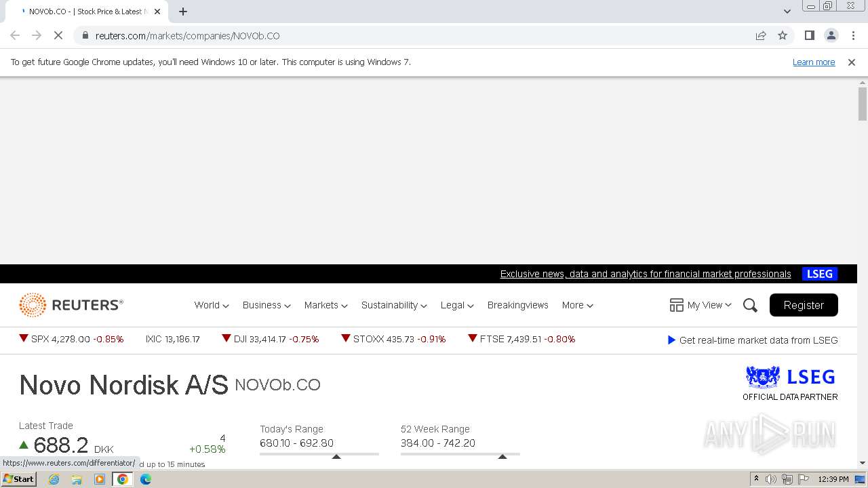Open the Learn more link
Screen dimensions: 868x488
click(814, 62)
